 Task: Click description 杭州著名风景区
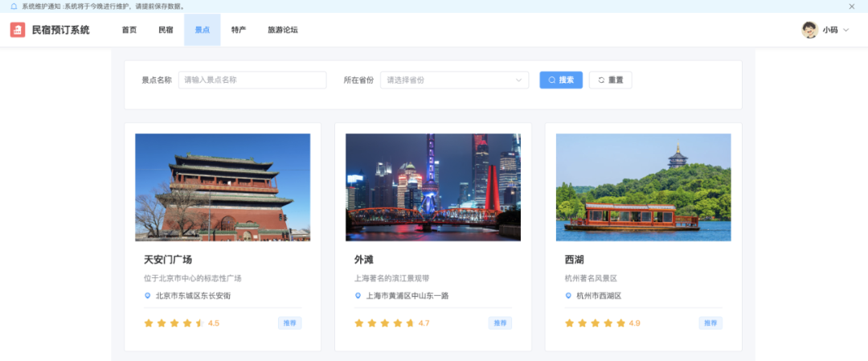(x=591, y=278)
